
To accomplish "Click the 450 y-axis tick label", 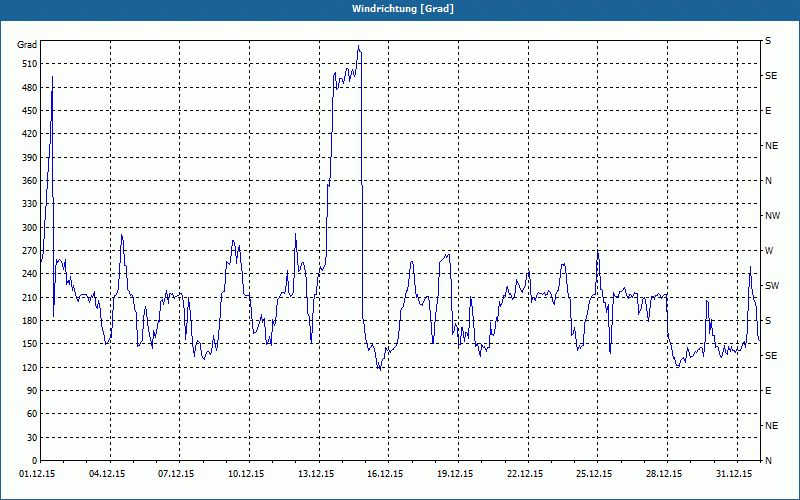I will [x=28, y=111].
